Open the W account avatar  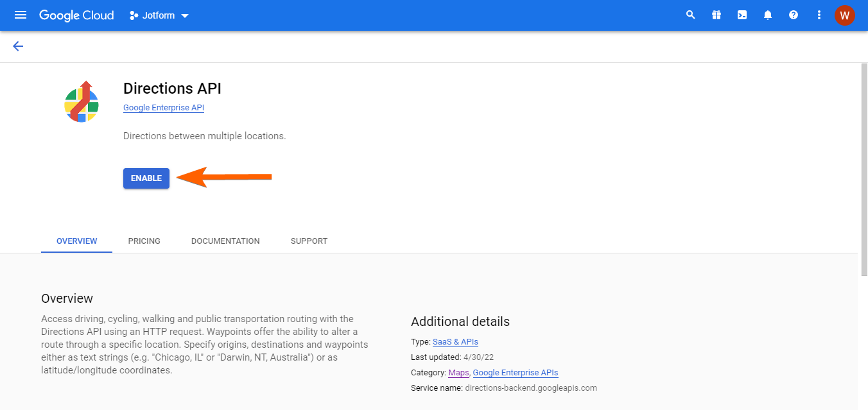point(844,15)
